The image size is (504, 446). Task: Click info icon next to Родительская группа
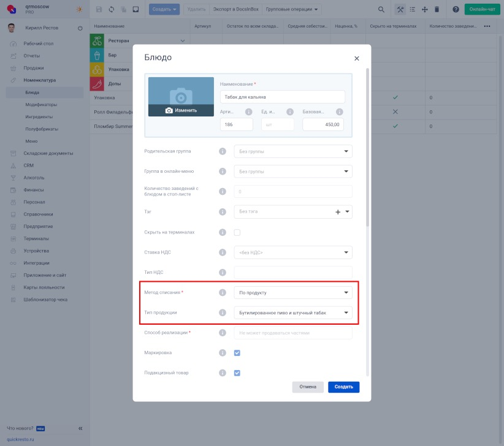coord(223,151)
